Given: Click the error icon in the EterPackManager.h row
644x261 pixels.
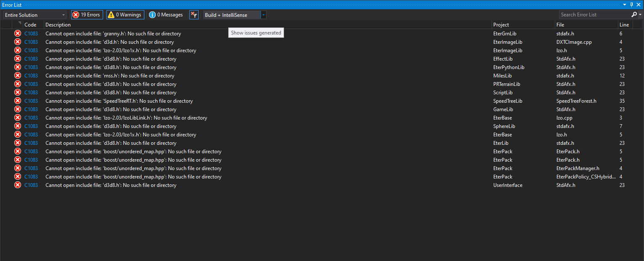Looking at the screenshot, I should 18,168.
